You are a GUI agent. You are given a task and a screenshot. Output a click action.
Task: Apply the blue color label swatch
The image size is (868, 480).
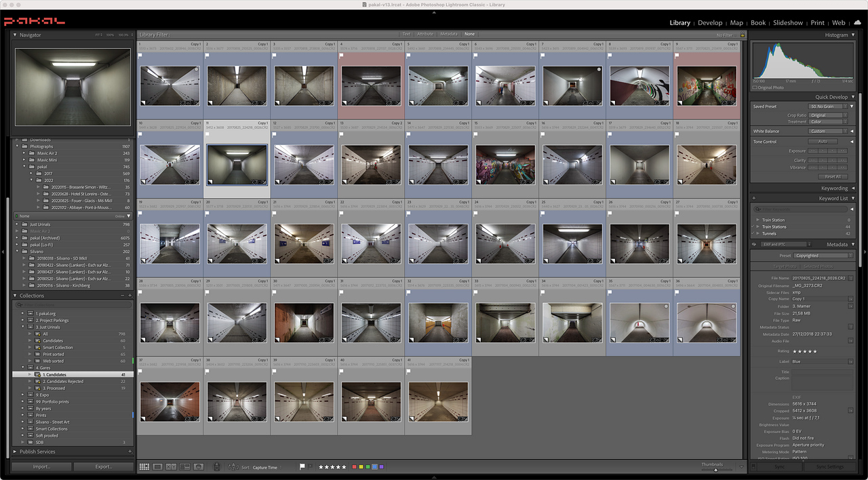tap(376, 467)
